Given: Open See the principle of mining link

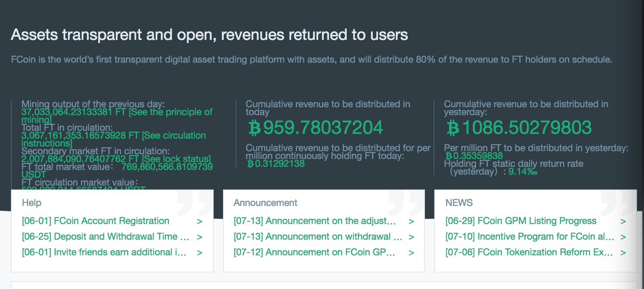Looking at the screenshot, I should pyautogui.click(x=117, y=116).
